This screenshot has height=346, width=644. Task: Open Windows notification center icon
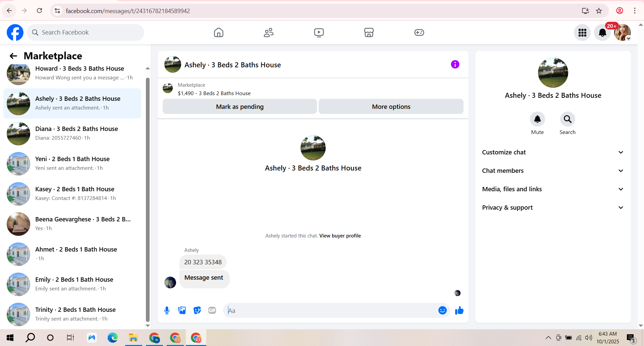pos(631,338)
